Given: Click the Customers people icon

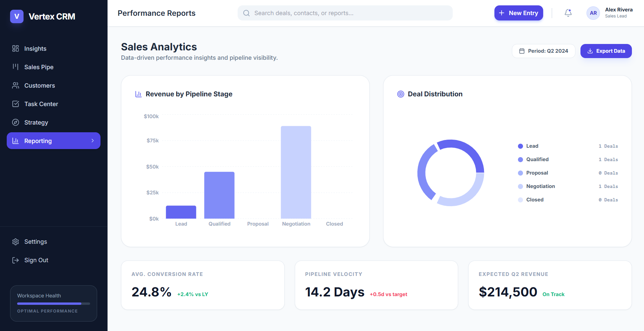Looking at the screenshot, I should (15, 86).
